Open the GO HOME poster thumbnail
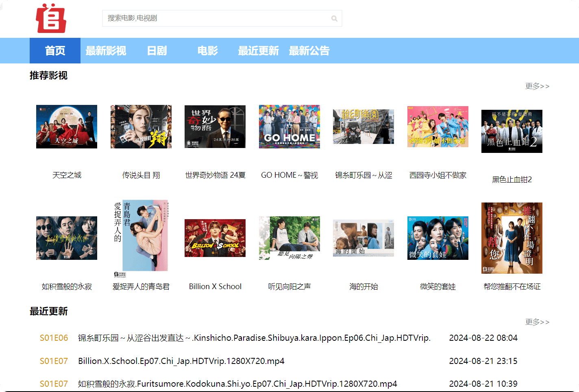Image resolution: width=579 pixels, height=392 pixels. (289, 126)
